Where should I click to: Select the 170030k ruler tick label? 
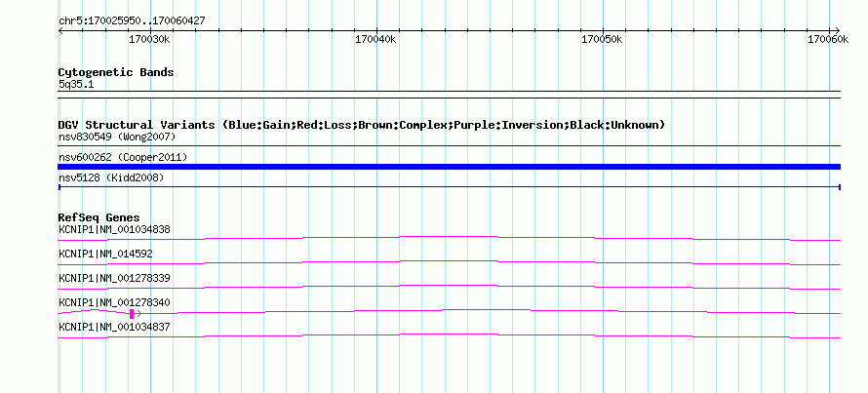149,39
